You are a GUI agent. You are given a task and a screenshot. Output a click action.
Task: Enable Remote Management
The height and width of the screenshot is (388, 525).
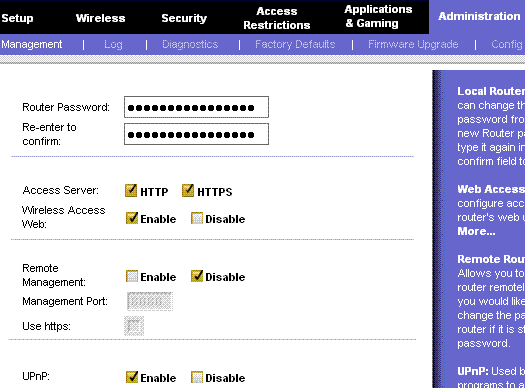click(x=132, y=276)
